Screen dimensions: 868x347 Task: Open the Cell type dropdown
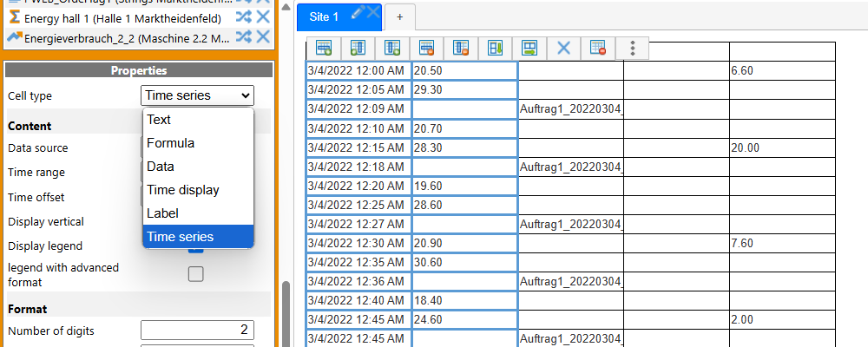[197, 95]
